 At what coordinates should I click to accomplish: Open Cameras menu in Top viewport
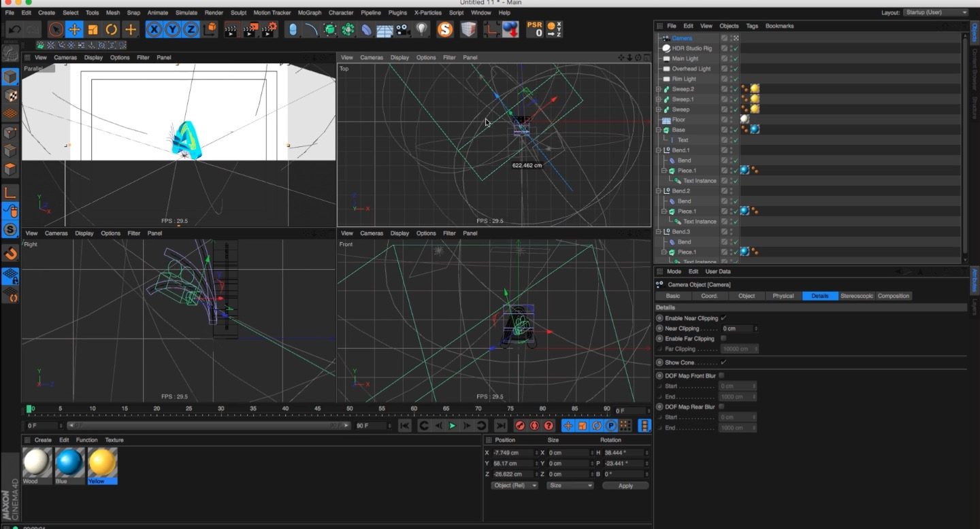pos(372,58)
